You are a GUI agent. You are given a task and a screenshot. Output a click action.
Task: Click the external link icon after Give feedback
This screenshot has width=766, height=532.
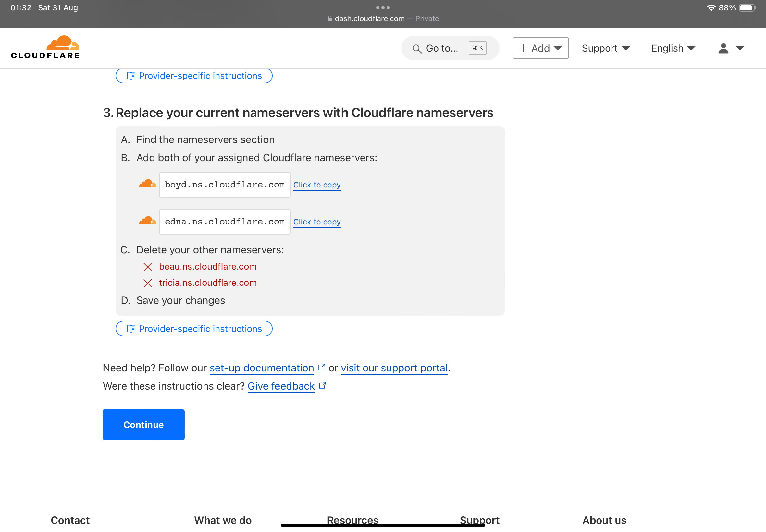point(323,386)
